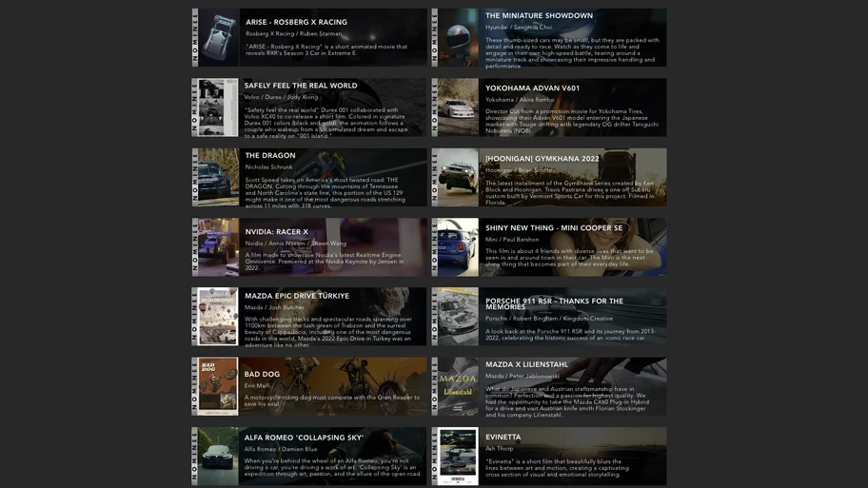
Task: Click the Evinetta description paragraph
Action: click(557, 468)
